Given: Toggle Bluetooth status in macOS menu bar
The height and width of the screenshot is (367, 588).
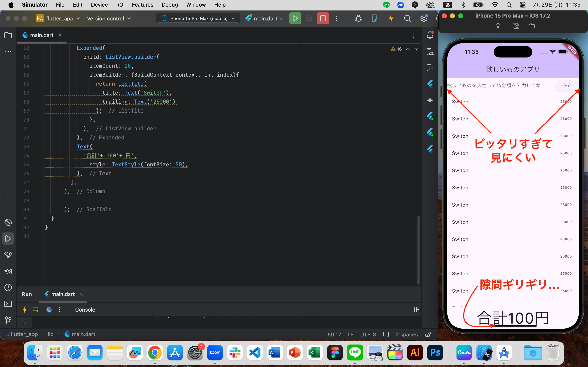Looking at the screenshot, I should [x=463, y=5].
